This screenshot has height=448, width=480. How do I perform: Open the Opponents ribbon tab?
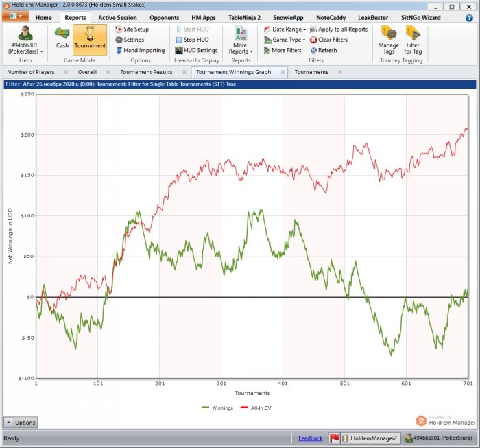coord(164,18)
